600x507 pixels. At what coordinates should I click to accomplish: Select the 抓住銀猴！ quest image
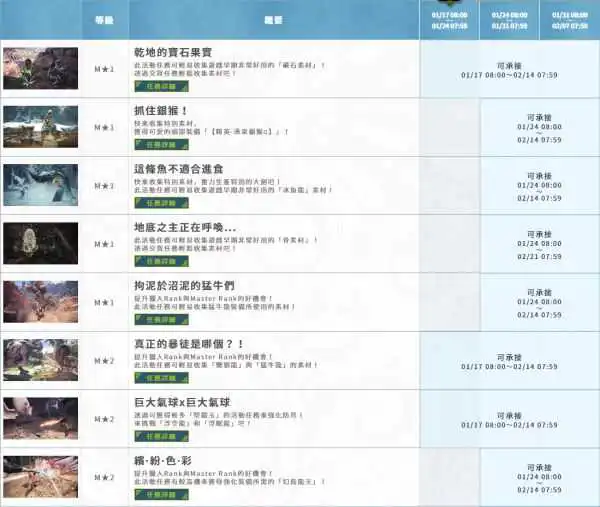40,127
